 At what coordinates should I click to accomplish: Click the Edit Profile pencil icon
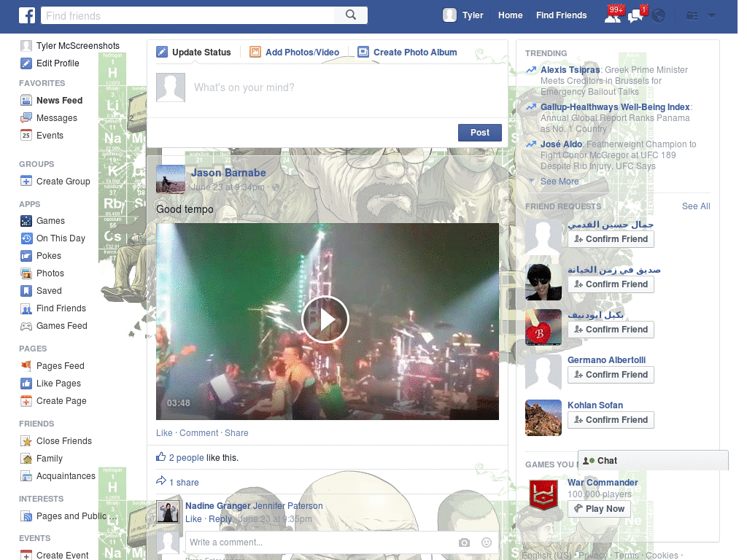point(26,63)
